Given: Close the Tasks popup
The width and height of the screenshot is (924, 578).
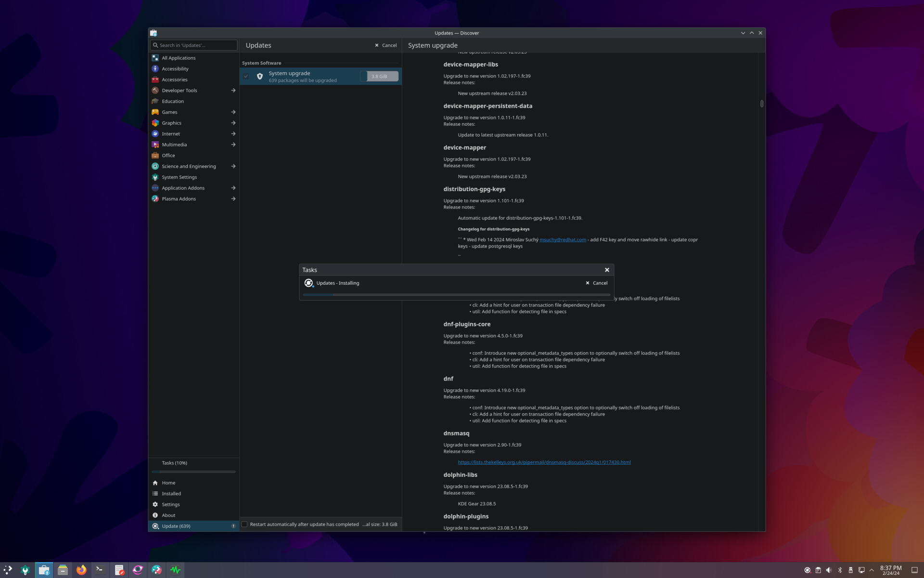Looking at the screenshot, I should tap(607, 270).
